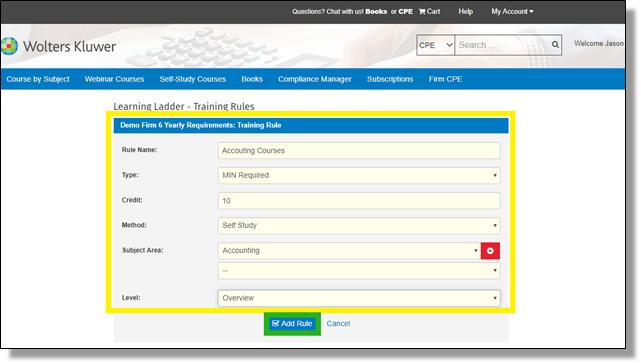Open Subscriptions menu item

point(390,79)
